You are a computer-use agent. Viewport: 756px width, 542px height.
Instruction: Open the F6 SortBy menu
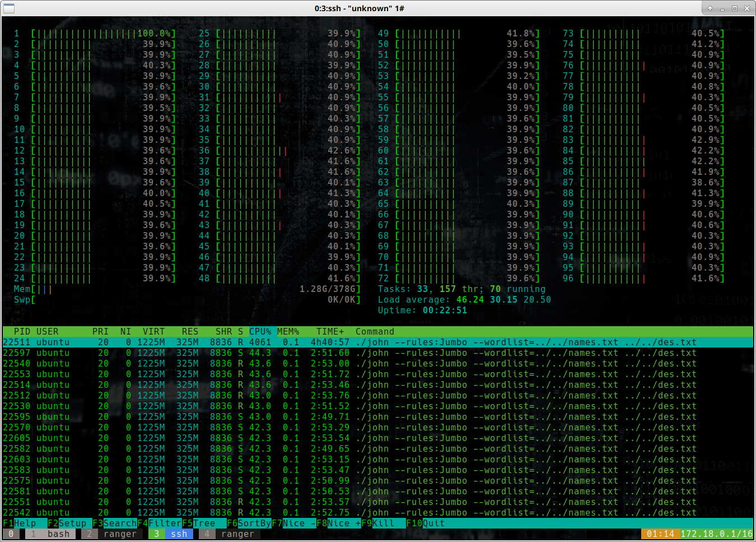249,524
